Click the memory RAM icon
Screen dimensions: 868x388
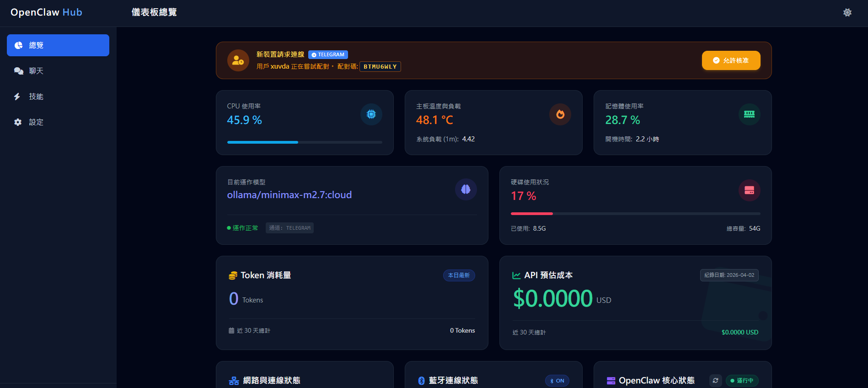750,114
